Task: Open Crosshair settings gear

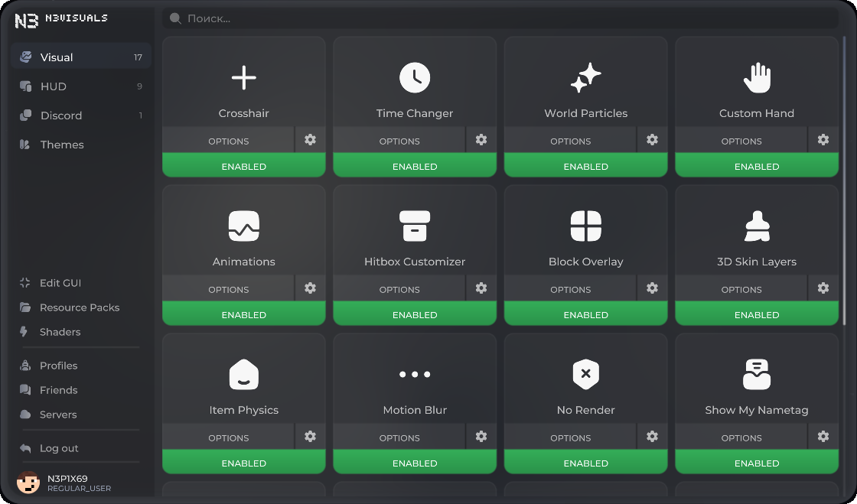Action: pyautogui.click(x=310, y=140)
